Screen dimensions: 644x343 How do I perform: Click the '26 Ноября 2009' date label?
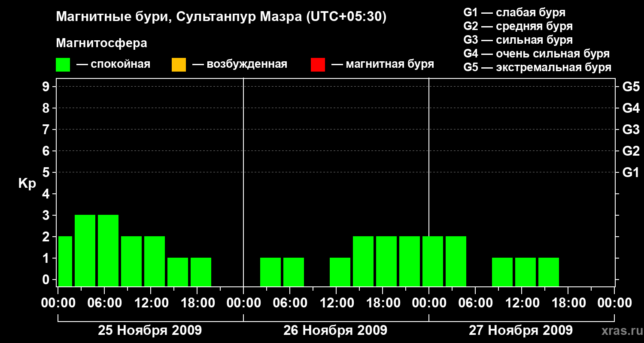pyautogui.click(x=335, y=330)
